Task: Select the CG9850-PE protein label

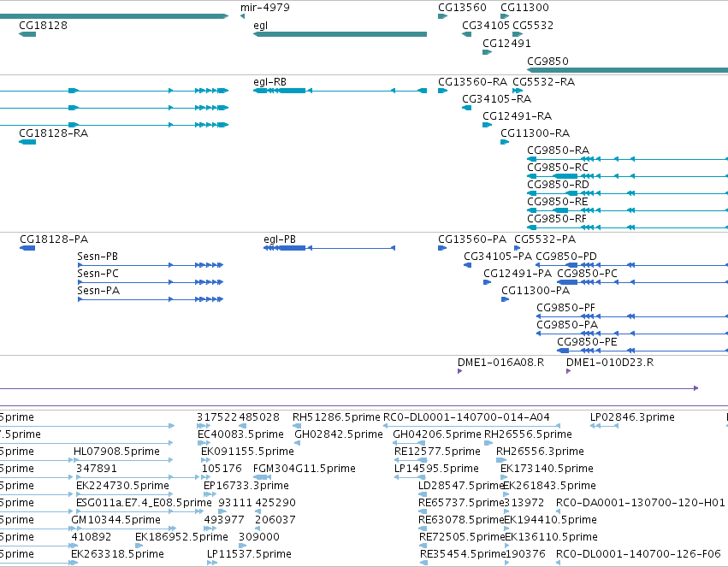Action: [588, 342]
